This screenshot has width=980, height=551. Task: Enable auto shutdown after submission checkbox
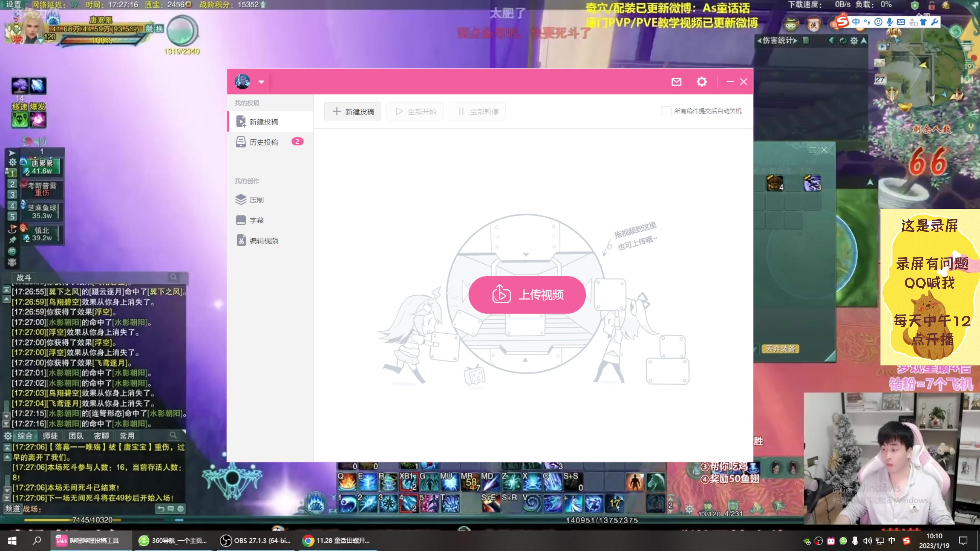pos(666,111)
